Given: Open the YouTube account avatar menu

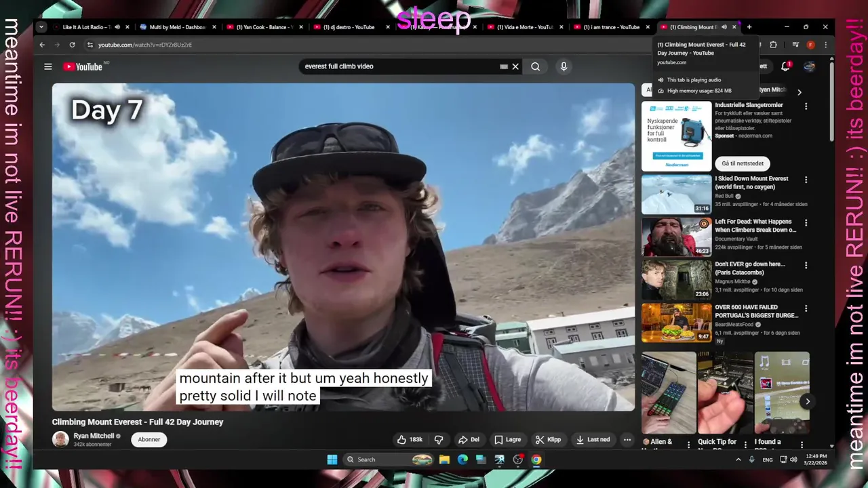Looking at the screenshot, I should [x=809, y=66].
